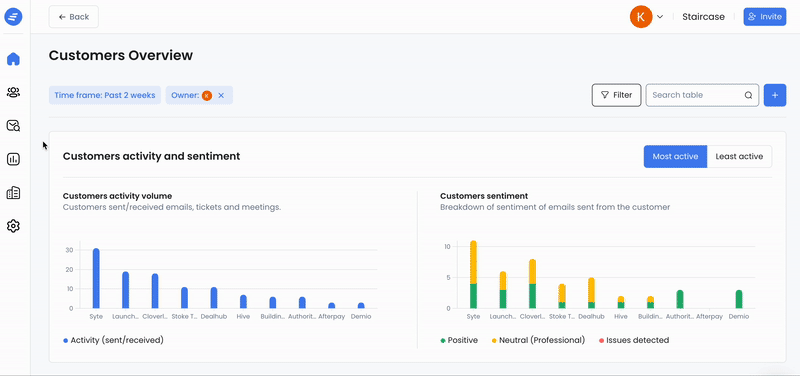Open the Time frame: Past 2 weeks filter

click(105, 95)
